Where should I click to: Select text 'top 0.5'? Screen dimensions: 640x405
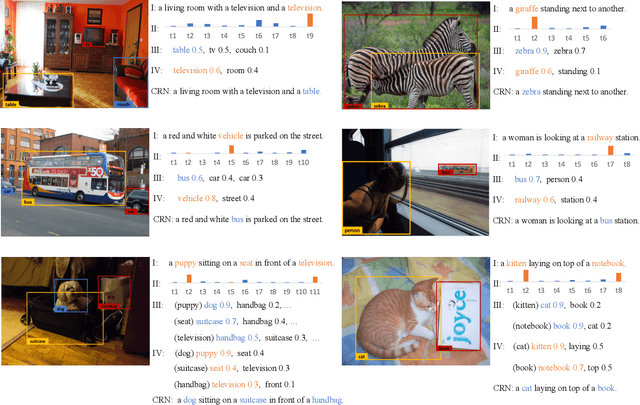(600, 367)
